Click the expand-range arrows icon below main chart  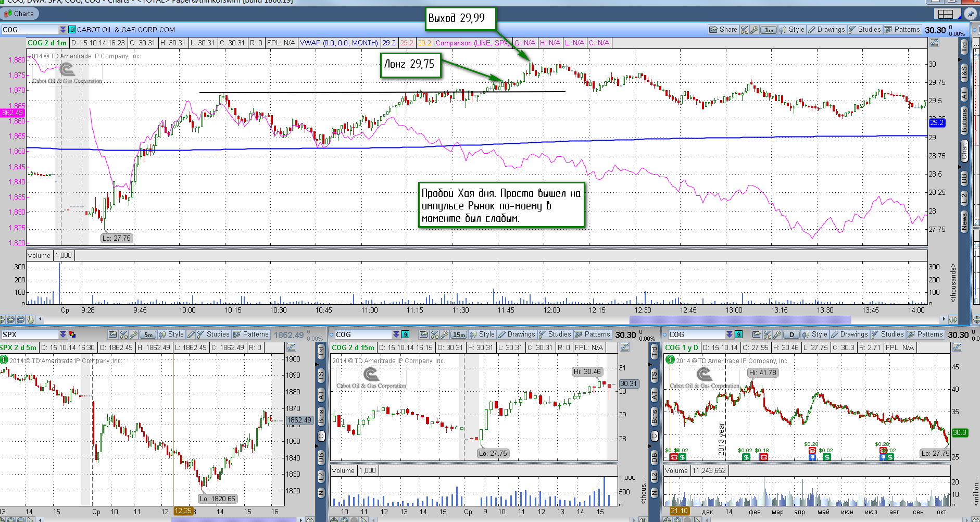tap(953, 319)
